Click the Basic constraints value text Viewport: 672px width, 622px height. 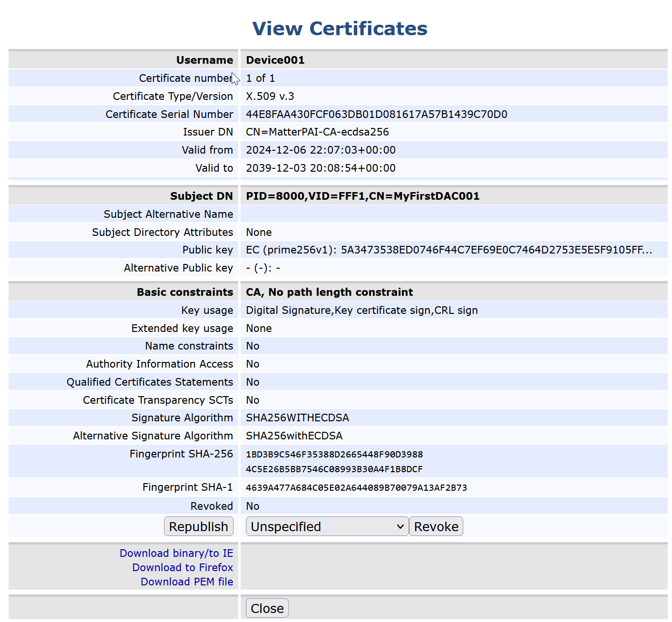pos(329,292)
